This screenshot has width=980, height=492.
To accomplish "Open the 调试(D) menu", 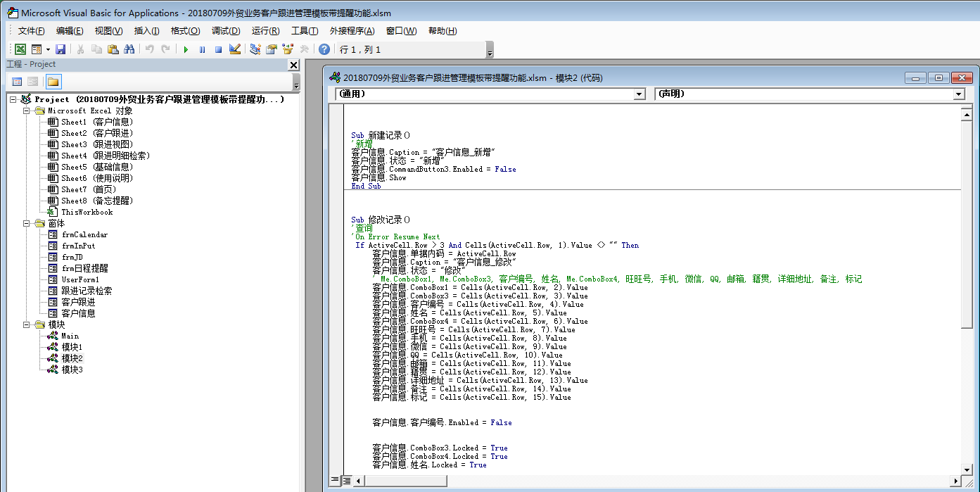I will tap(226, 31).
